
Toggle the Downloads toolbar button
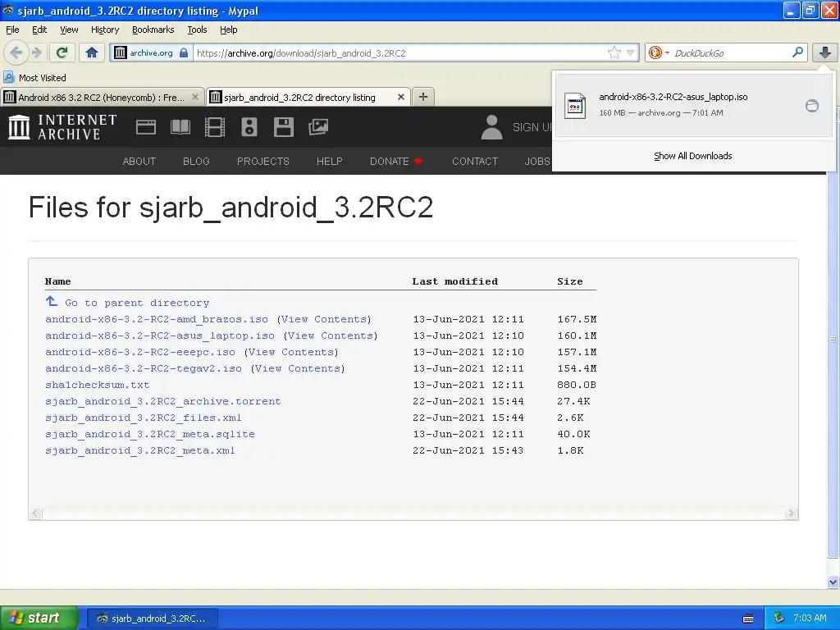click(825, 52)
